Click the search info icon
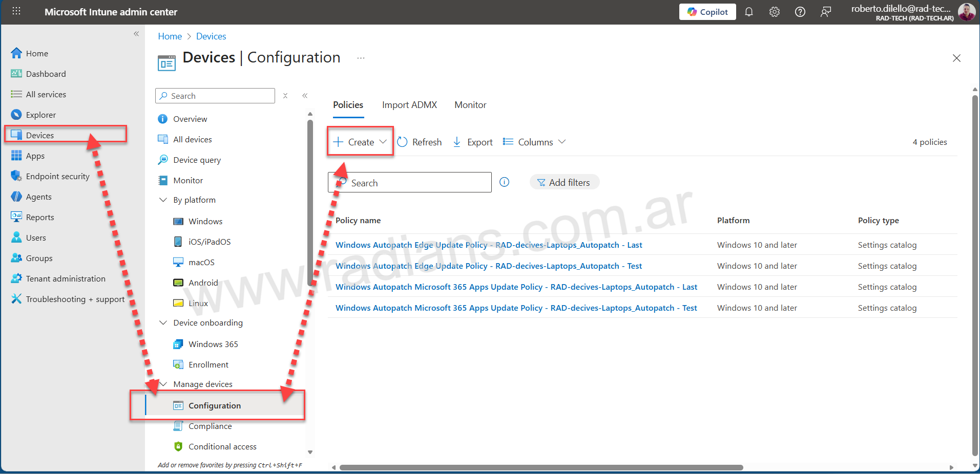 pos(504,182)
